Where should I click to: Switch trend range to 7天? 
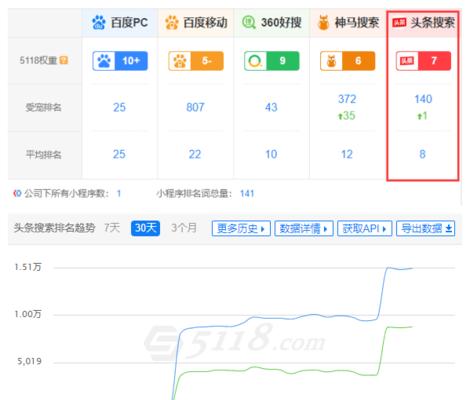coord(112,228)
